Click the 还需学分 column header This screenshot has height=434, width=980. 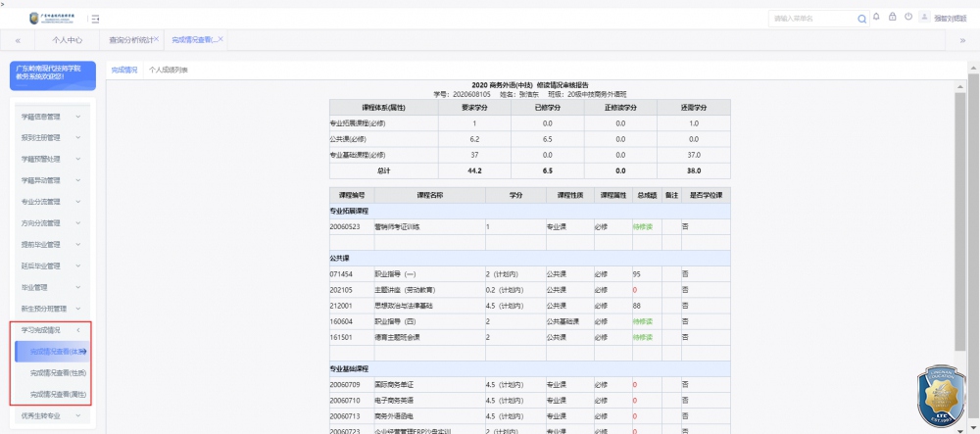pyautogui.click(x=694, y=108)
